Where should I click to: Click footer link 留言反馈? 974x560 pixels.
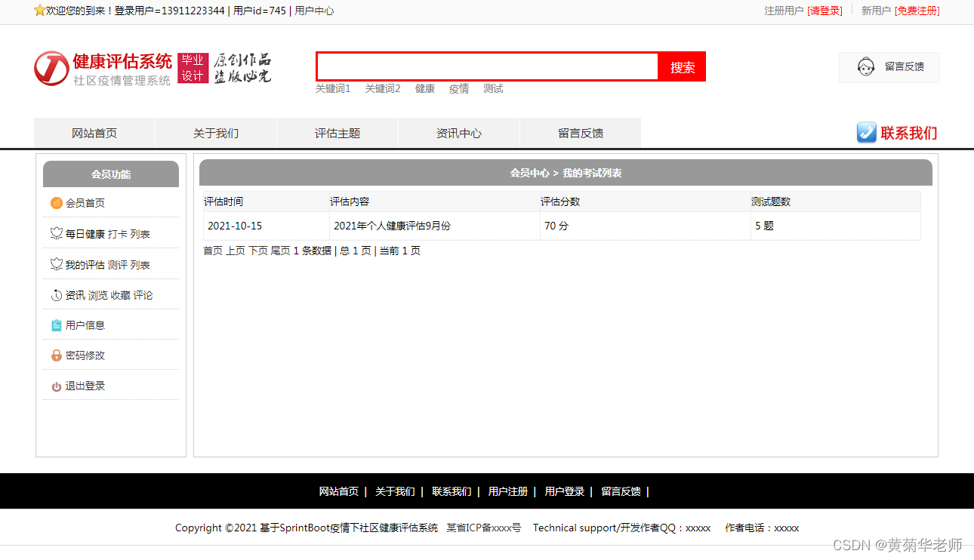click(x=621, y=491)
